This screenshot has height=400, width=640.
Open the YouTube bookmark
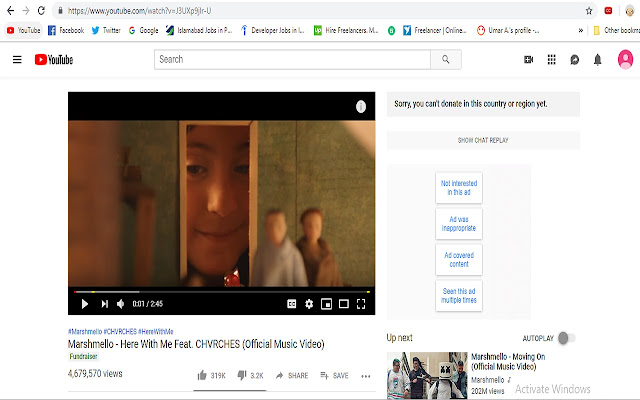24,30
